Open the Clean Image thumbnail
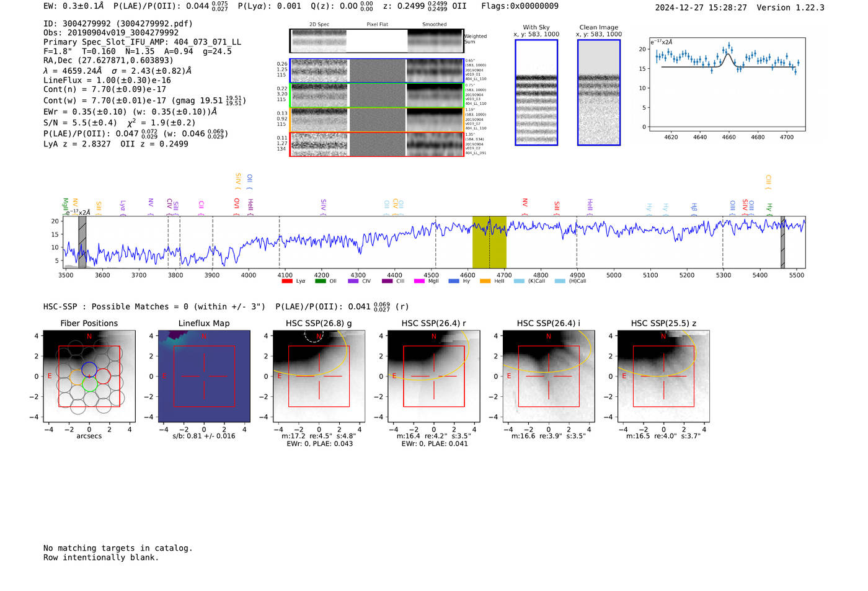 click(599, 92)
